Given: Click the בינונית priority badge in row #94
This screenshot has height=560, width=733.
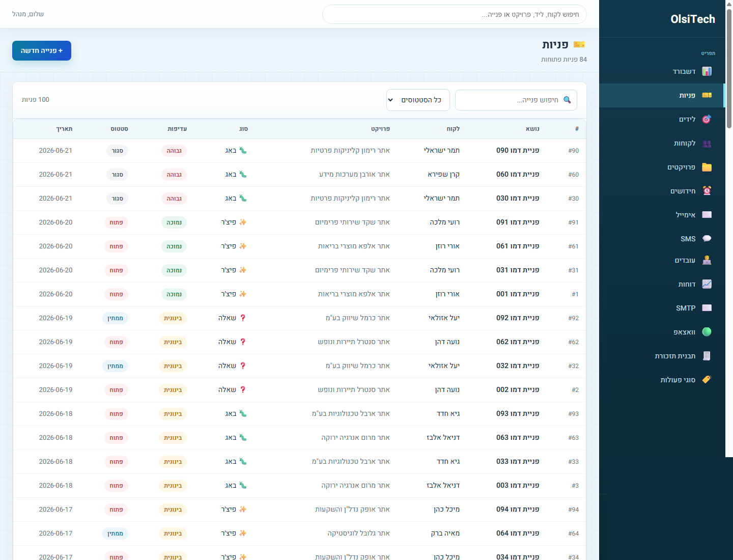Looking at the screenshot, I should (x=173, y=510).
